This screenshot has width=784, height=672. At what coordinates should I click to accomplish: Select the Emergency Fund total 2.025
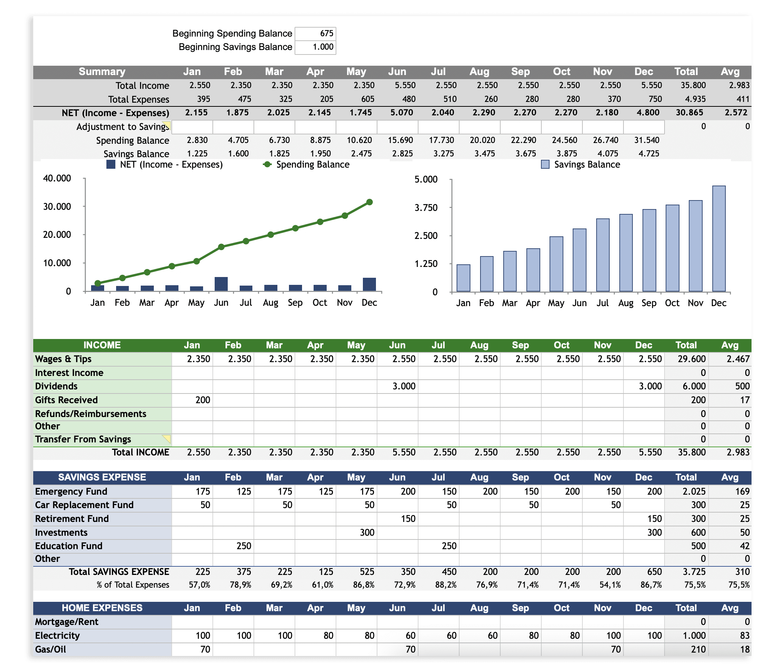click(687, 492)
